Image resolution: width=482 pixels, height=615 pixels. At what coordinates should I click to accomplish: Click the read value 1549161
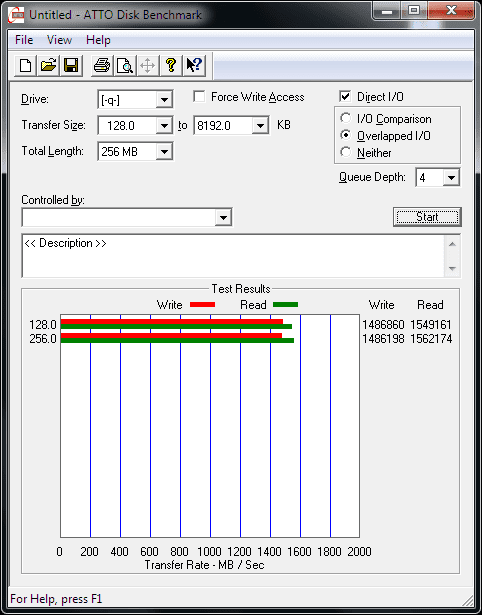click(x=431, y=325)
